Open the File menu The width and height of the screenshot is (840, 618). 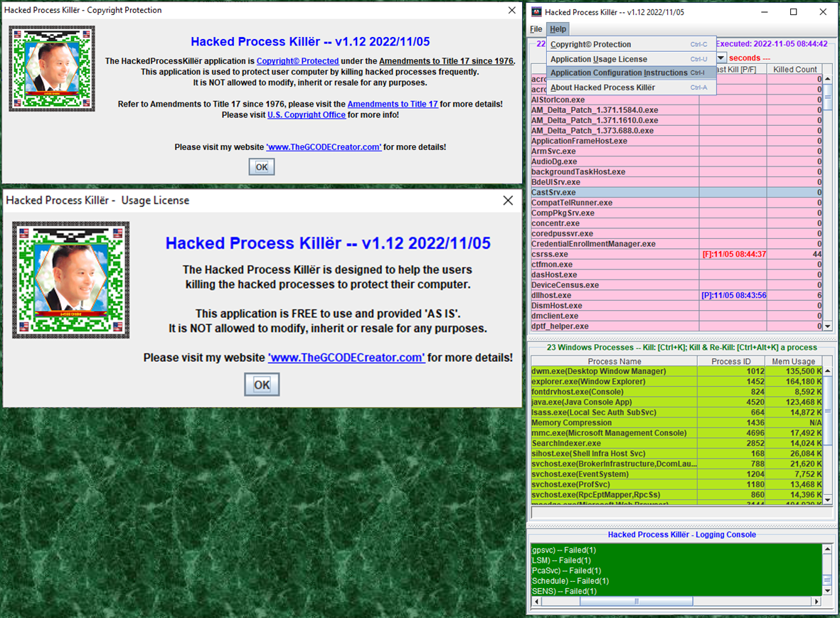pos(536,29)
